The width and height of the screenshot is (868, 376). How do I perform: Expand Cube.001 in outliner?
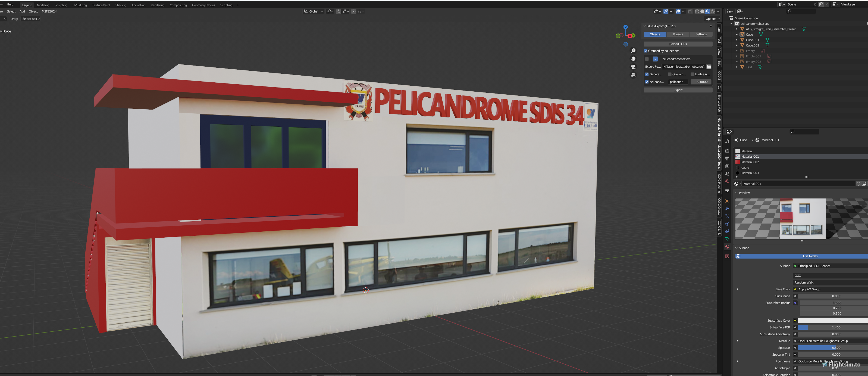coord(737,40)
